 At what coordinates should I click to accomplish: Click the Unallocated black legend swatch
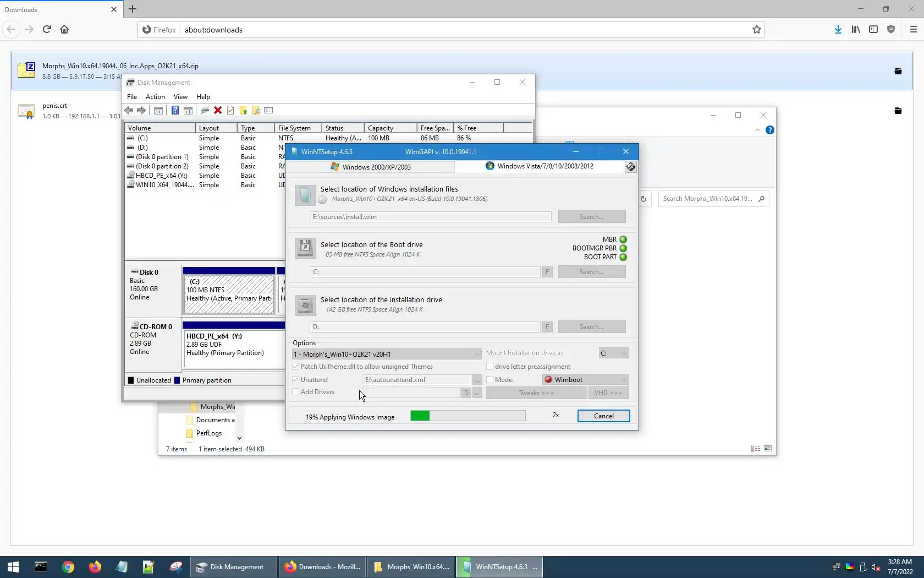tap(131, 380)
